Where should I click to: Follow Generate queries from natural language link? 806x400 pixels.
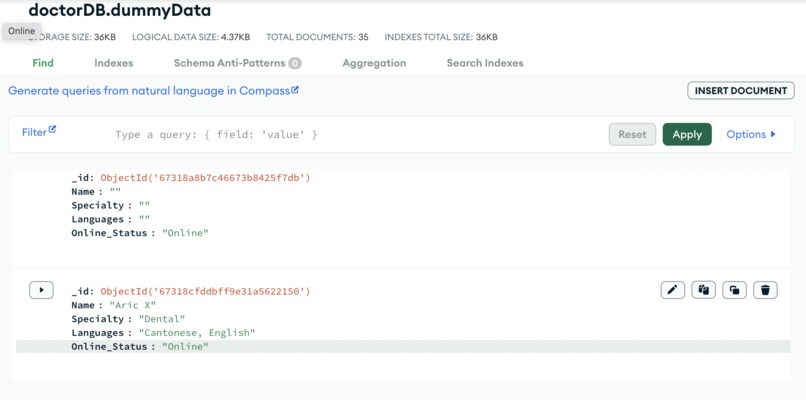(x=153, y=90)
